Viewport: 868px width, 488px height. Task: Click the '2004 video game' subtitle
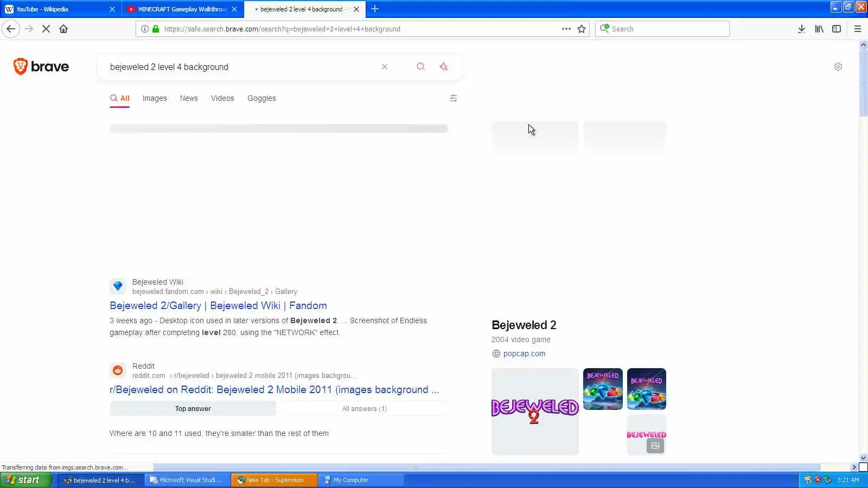pyautogui.click(x=521, y=339)
